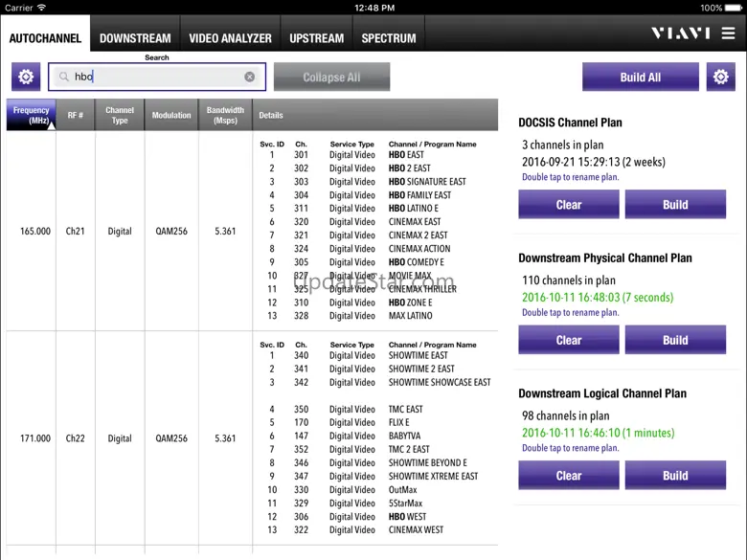747x560 pixels.
Task: Tap the battery indicator in status bar
Action: pos(734,8)
